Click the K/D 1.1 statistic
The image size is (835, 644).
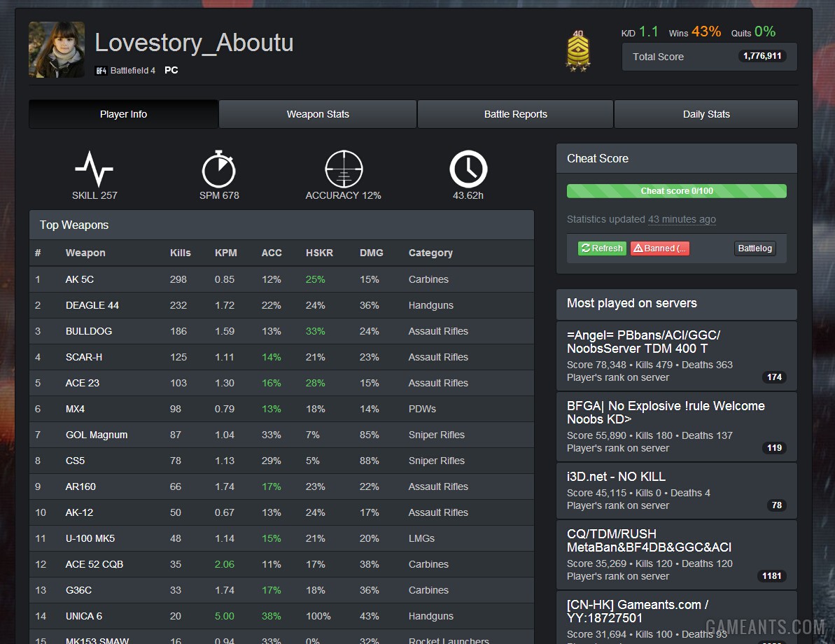(x=640, y=32)
